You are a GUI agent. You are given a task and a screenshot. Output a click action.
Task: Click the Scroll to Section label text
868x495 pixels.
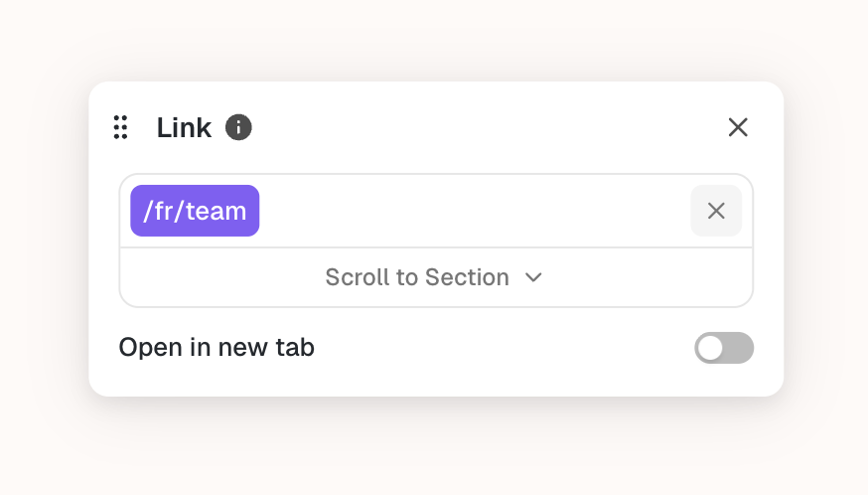click(417, 277)
